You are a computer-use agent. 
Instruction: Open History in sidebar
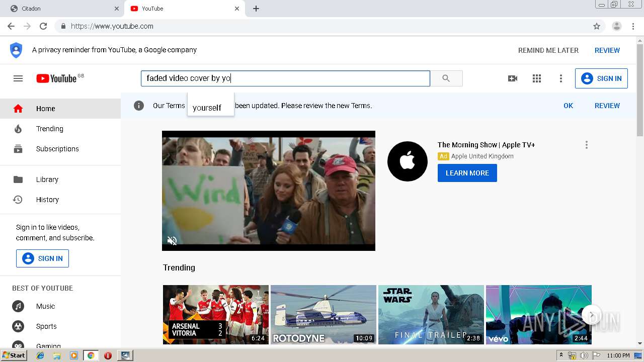tap(60, 200)
